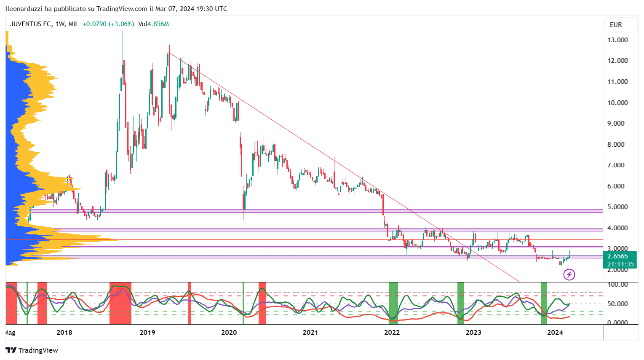Click the 2019 label on time axis
Image resolution: width=644 pixels, height=360 pixels.
pyautogui.click(x=147, y=332)
